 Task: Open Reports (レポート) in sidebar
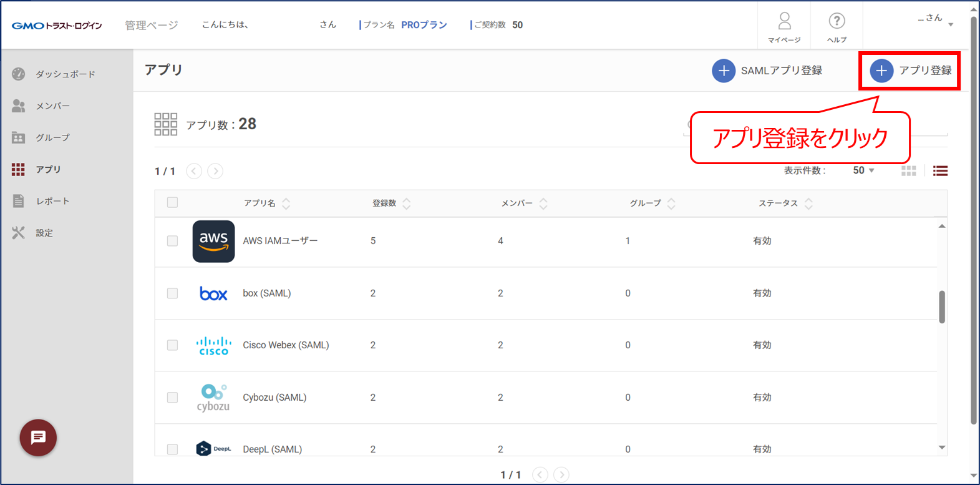(x=41, y=201)
